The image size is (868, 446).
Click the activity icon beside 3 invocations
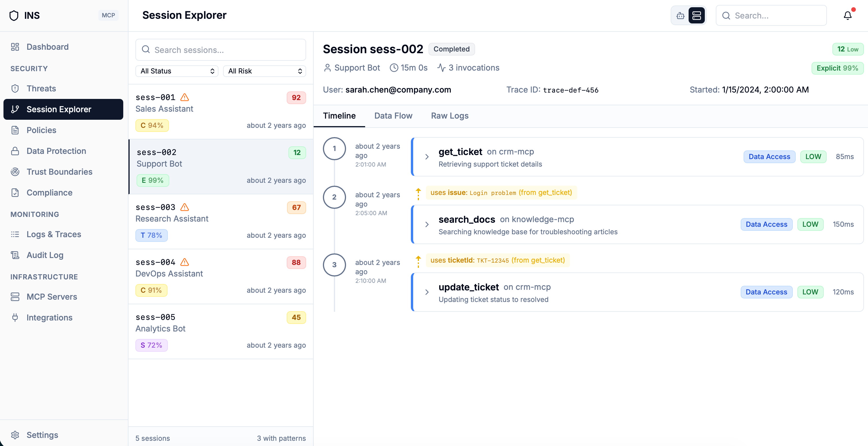point(442,68)
